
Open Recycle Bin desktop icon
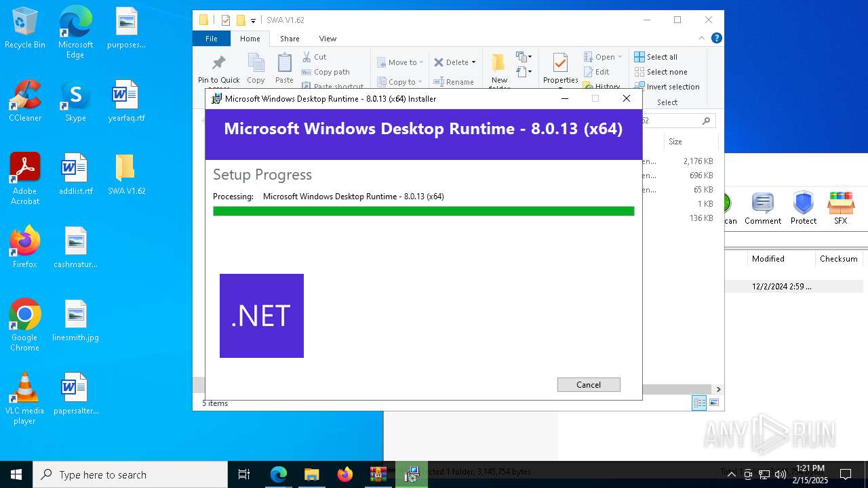25,28
